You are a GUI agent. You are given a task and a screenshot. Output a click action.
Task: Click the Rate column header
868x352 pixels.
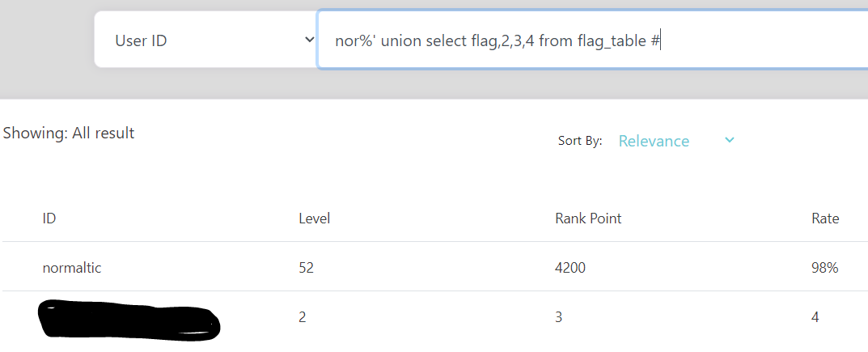coord(825,218)
